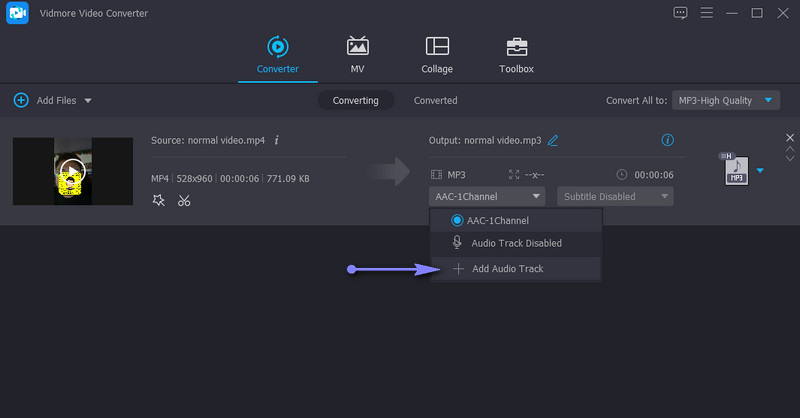Play the normal video.mp4 thumbnail
800x418 pixels.
click(x=72, y=171)
